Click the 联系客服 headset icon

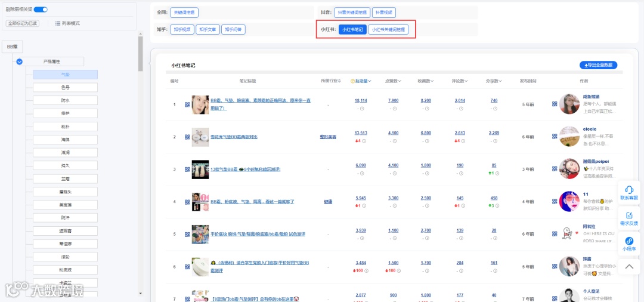pyautogui.click(x=629, y=189)
